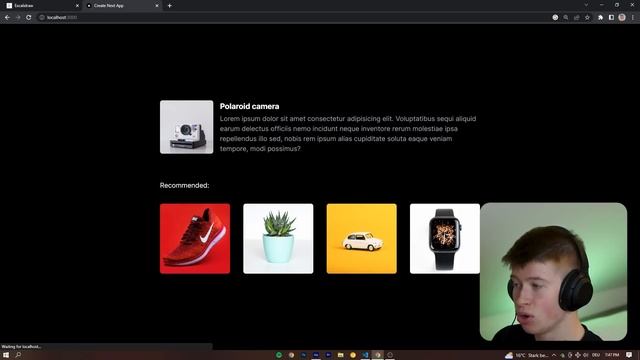This screenshot has height=360, width=640.
Task: Share this page icon
Action: pos(576,18)
